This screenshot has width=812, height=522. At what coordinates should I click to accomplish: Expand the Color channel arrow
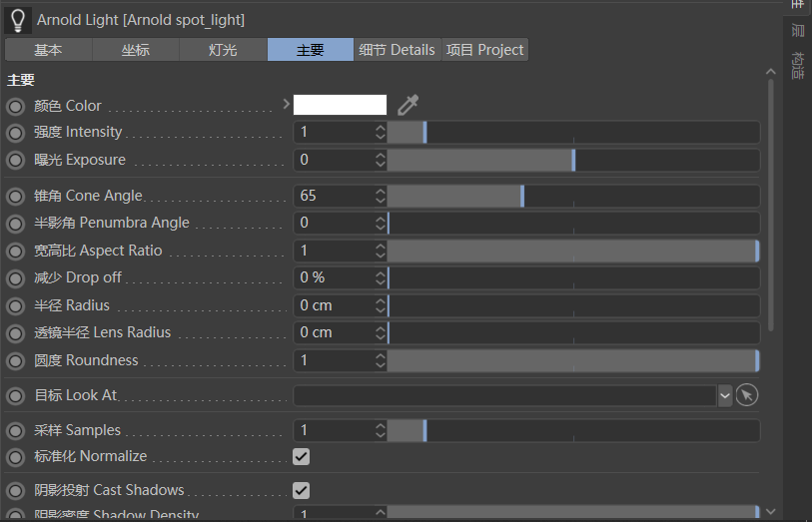(x=286, y=104)
